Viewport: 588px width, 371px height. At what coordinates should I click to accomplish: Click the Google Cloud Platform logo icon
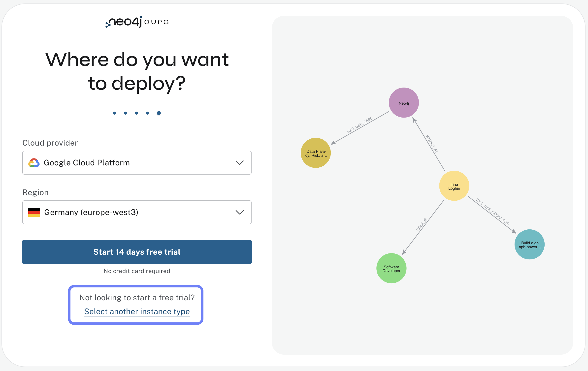coord(34,163)
